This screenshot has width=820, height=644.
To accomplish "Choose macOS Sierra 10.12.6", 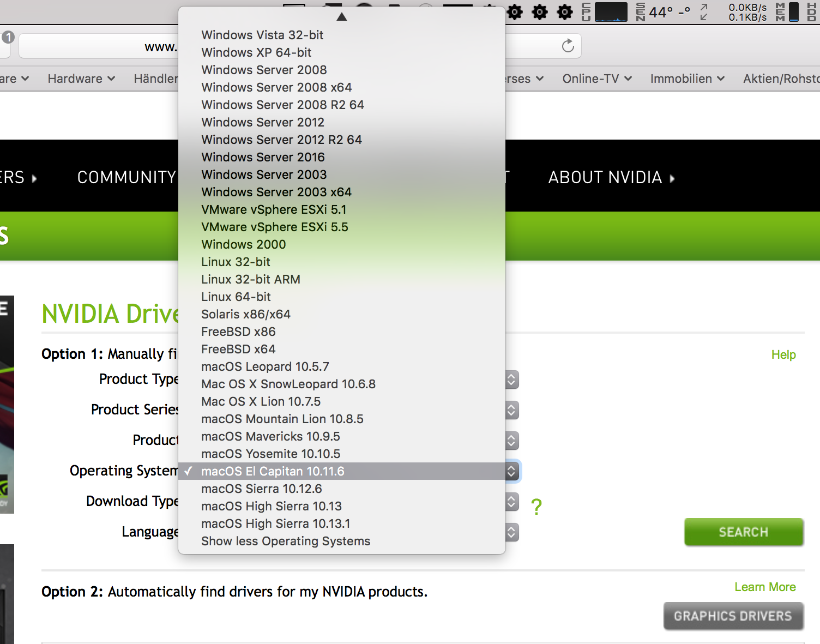I will (342, 489).
